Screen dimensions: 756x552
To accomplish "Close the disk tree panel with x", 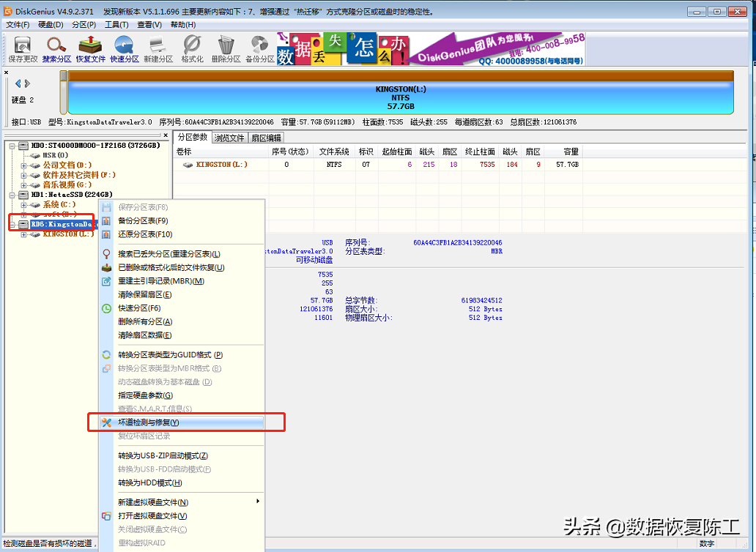I will pyautogui.click(x=166, y=135).
